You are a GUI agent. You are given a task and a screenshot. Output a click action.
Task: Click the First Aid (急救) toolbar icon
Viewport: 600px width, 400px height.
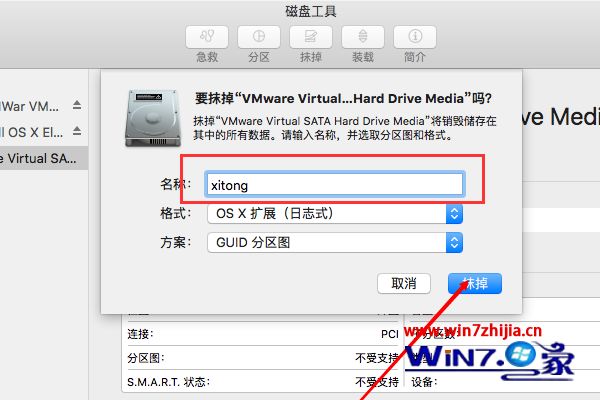click(x=207, y=37)
